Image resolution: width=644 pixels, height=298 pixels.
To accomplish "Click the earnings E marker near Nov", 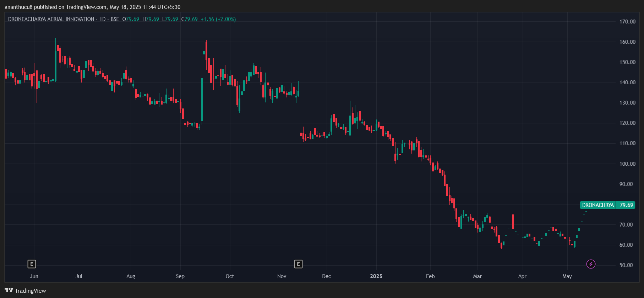I will 298,264.
